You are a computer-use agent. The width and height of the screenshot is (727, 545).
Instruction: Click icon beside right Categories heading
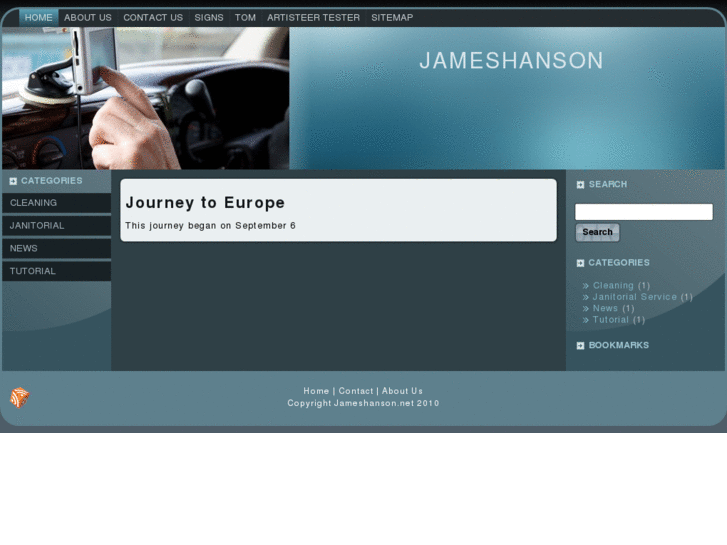click(x=580, y=263)
